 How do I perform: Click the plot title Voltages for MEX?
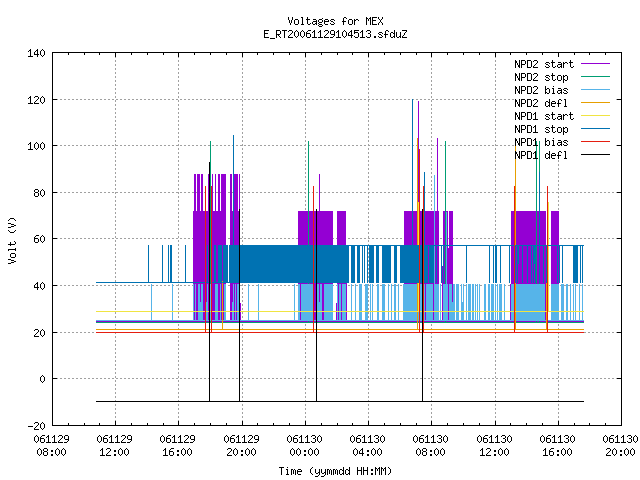click(x=335, y=21)
